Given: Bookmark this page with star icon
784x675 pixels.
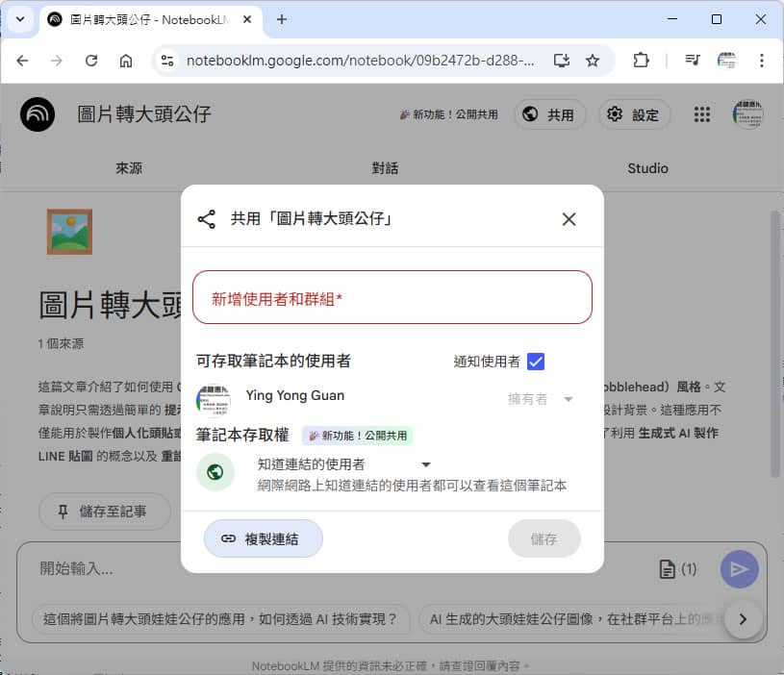Looking at the screenshot, I should click(593, 61).
